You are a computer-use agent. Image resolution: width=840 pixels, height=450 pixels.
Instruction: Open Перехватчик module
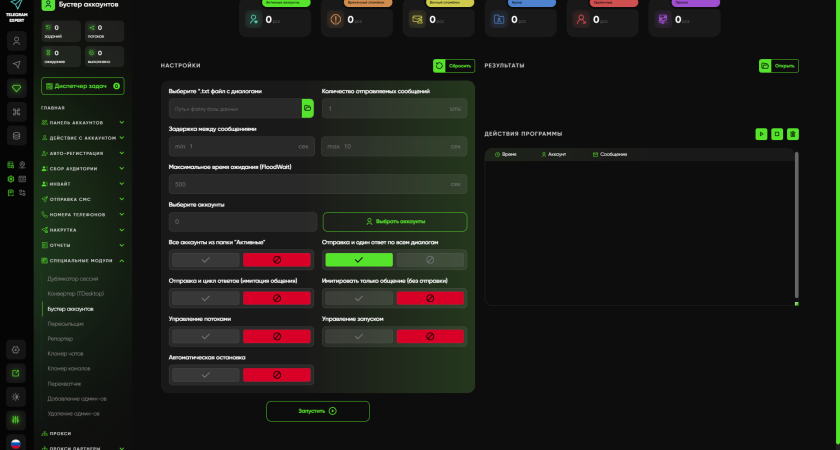[x=64, y=384]
